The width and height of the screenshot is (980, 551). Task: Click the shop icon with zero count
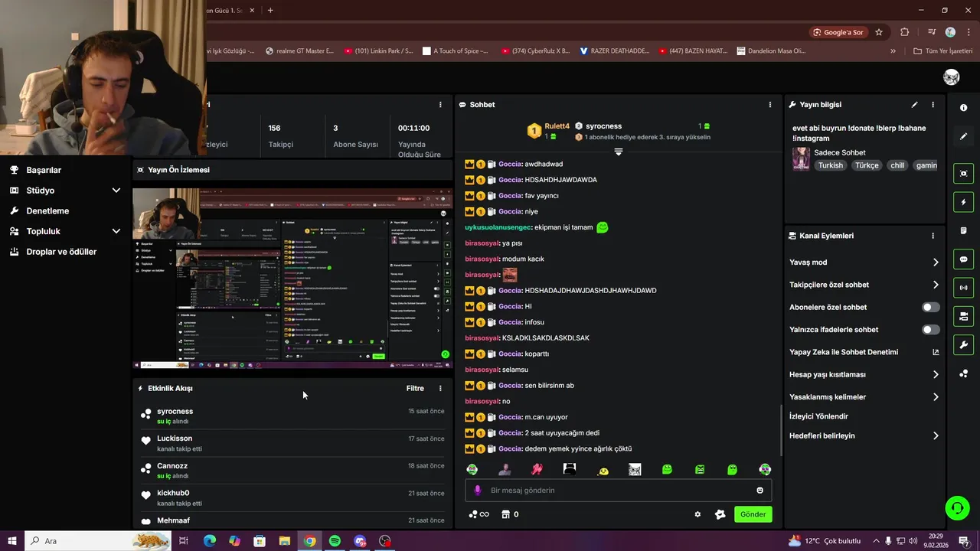point(509,514)
